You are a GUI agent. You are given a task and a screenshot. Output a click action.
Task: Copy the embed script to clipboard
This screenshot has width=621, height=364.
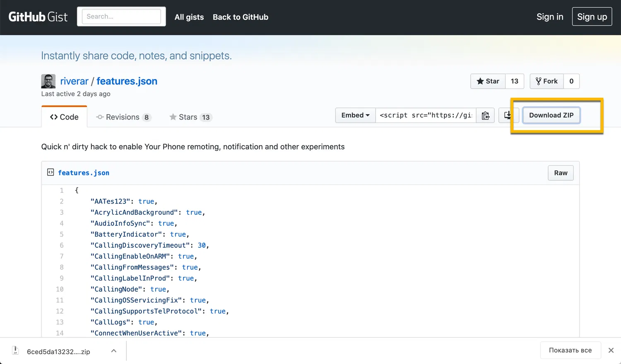pyautogui.click(x=485, y=115)
